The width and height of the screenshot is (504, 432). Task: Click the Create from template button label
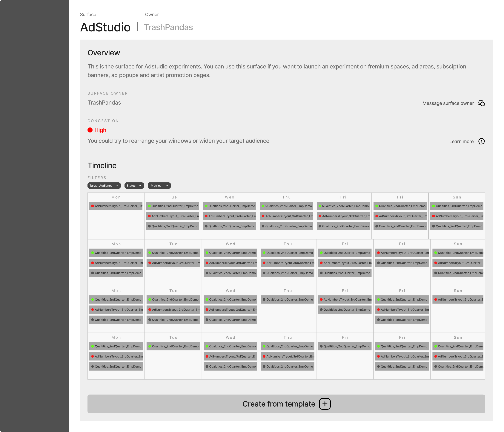(x=279, y=404)
